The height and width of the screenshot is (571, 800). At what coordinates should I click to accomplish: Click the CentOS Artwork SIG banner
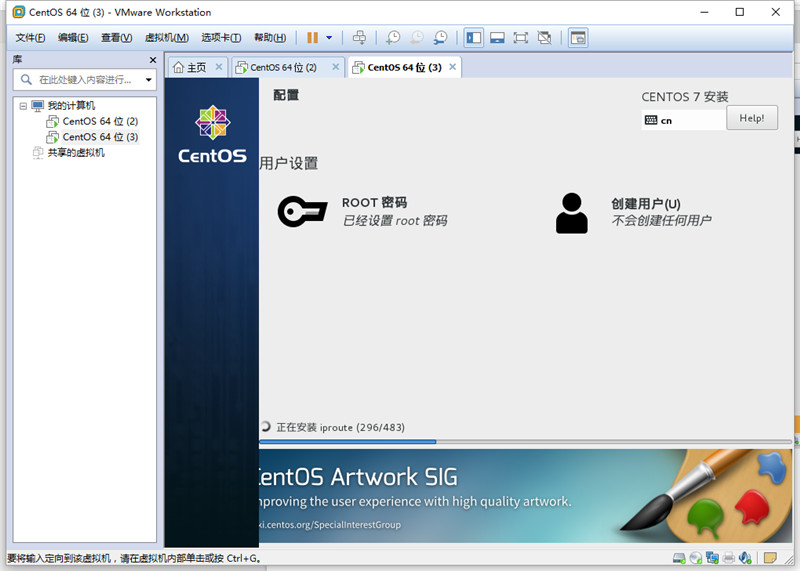(526, 496)
